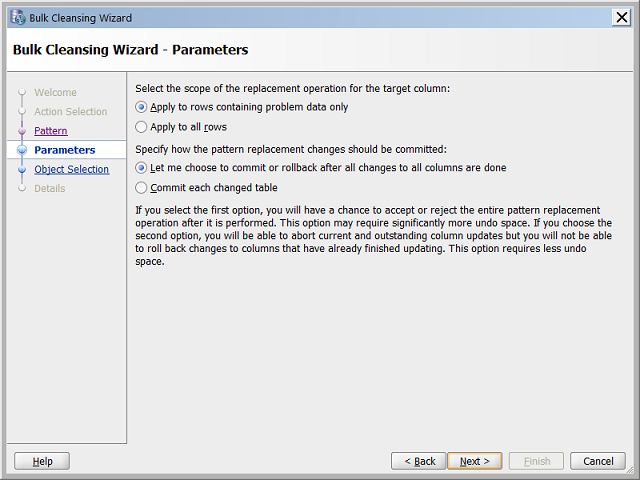Click the Details step bullet icon
The width and height of the screenshot is (640, 480).
21,189
